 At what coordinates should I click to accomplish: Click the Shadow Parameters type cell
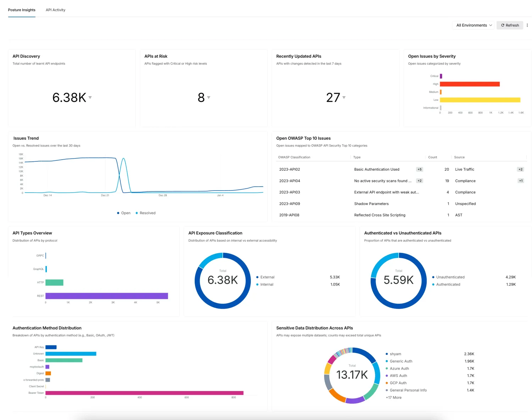click(371, 204)
